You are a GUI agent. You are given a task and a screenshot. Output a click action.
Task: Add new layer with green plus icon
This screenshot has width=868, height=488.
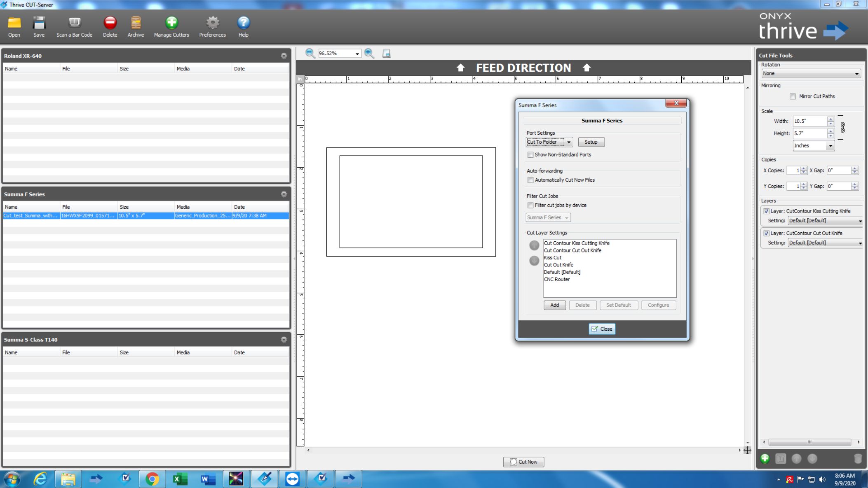click(765, 458)
